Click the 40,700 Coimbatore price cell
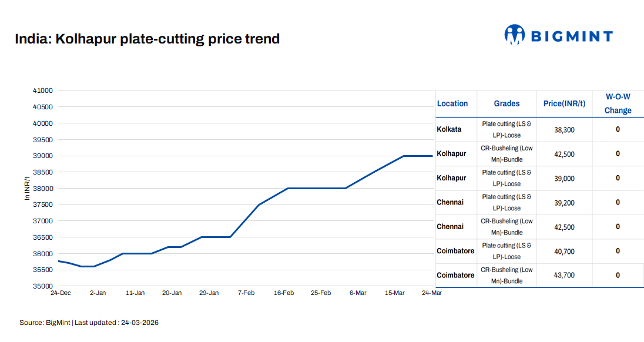The width and height of the screenshot is (644, 342). pyautogui.click(x=564, y=252)
